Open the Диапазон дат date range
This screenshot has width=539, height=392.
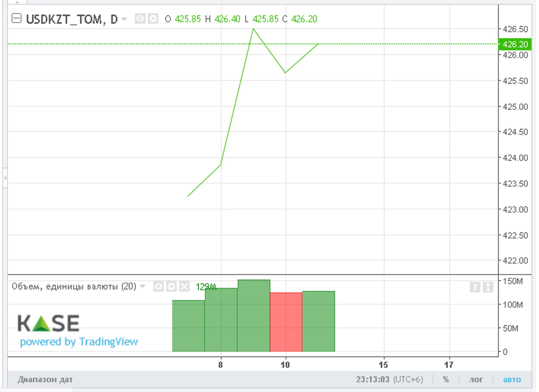pos(45,380)
